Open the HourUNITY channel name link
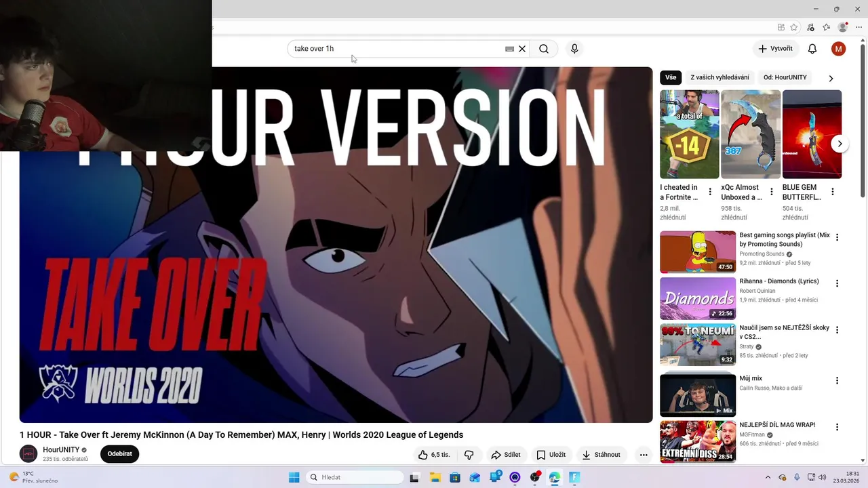Image resolution: width=868 pixels, height=488 pixels. tap(61, 450)
